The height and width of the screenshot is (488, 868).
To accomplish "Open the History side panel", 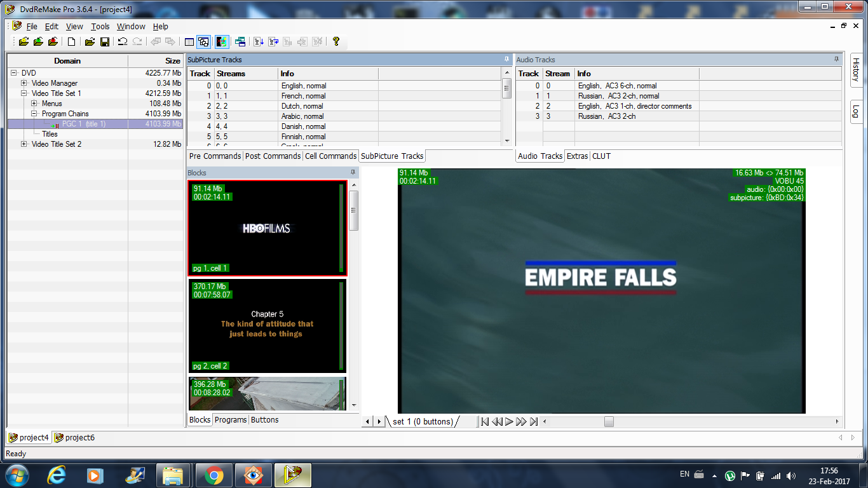I will (x=855, y=70).
